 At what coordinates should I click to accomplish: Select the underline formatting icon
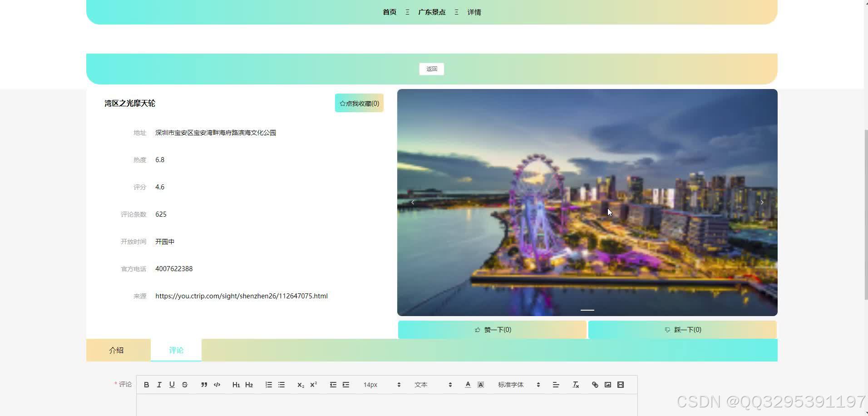172,384
